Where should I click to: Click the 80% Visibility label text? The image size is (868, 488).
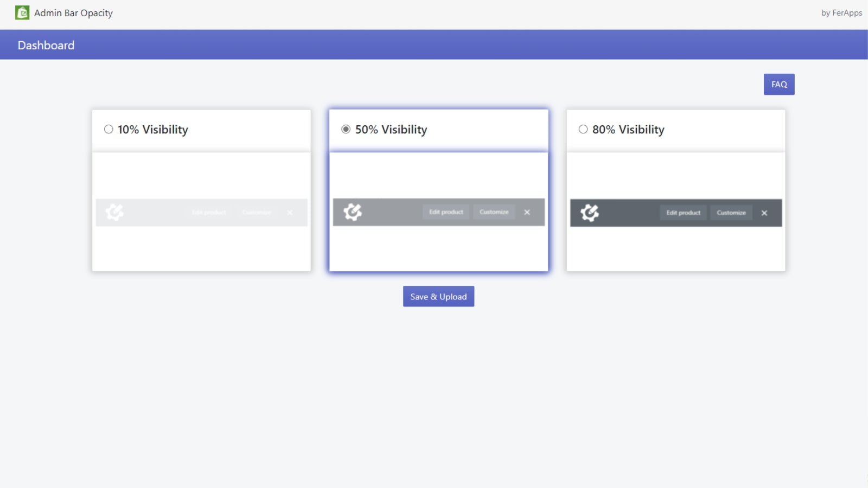pos(628,130)
